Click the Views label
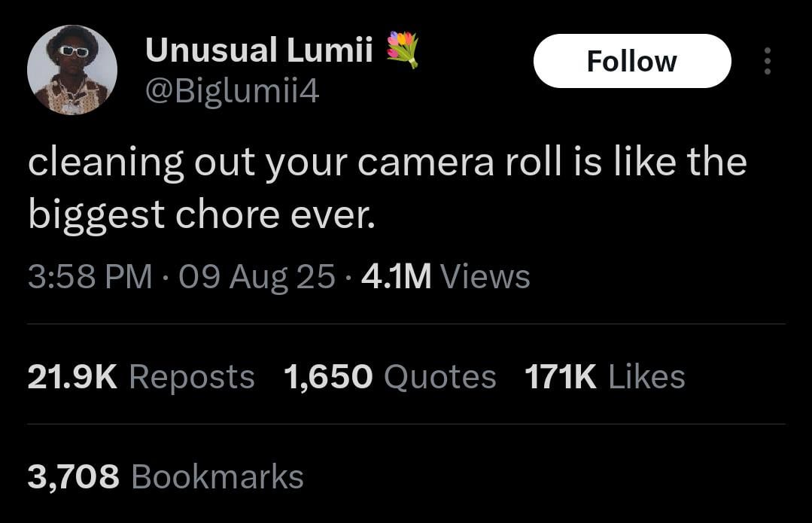 485,276
